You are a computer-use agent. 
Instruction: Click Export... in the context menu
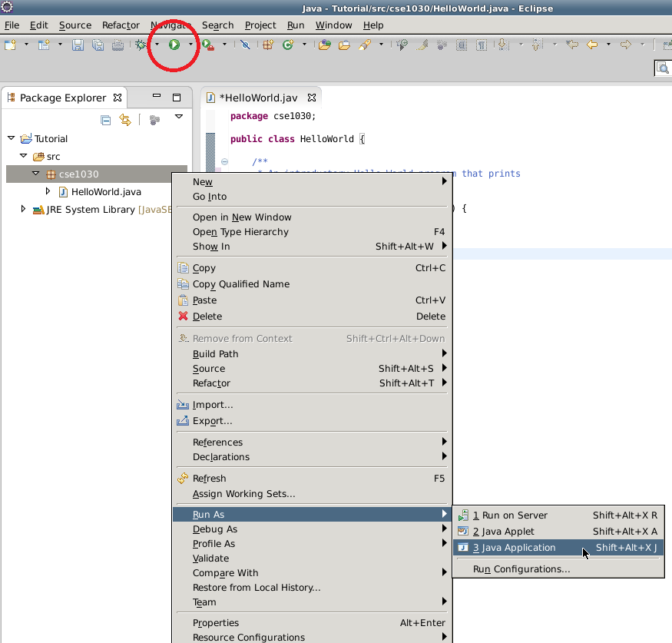(x=312, y=421)
